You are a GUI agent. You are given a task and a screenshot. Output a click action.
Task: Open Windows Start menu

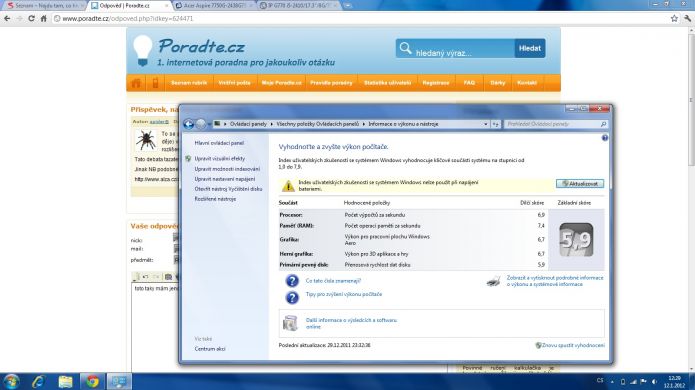[x=11, y=382]
